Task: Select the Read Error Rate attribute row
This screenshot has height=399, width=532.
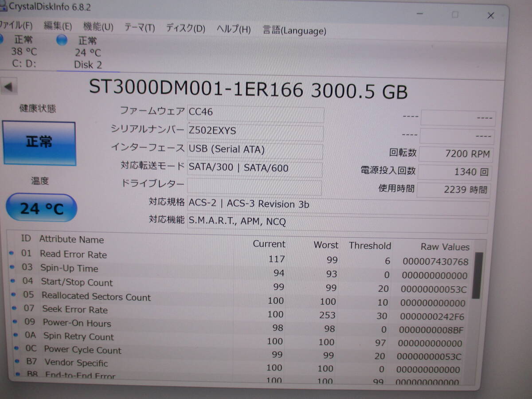Action: pos(239,258)
